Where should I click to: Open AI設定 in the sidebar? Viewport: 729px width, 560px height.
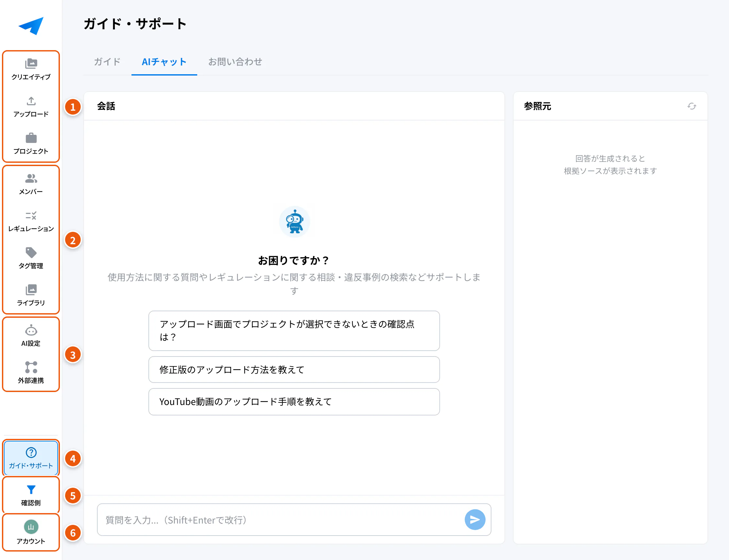pos(31,336)
